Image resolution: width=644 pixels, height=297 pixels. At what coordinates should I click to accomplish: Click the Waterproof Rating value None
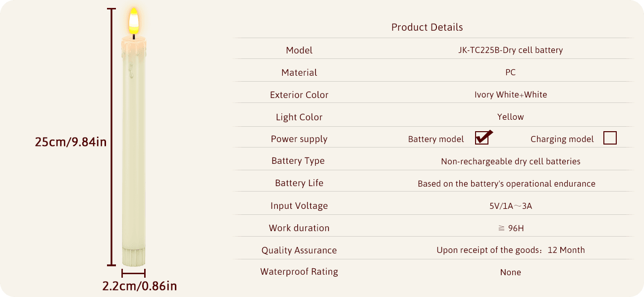tap(510, 272)
